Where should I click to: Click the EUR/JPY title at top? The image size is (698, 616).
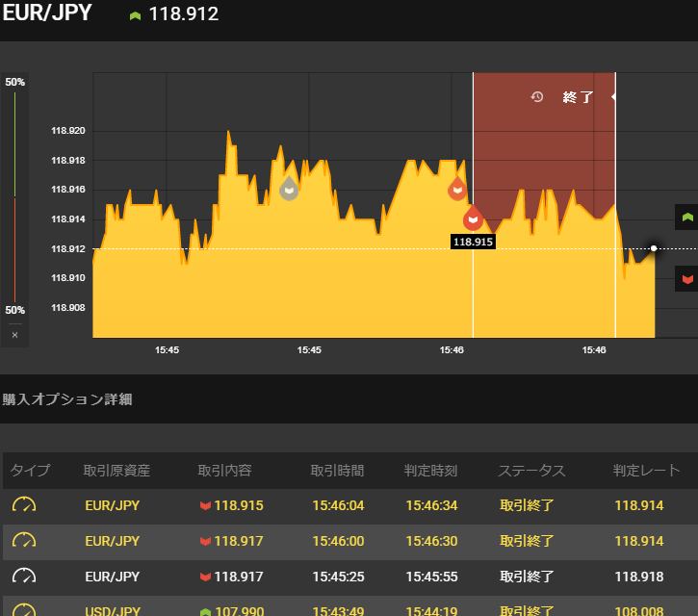tap(47, 13)
